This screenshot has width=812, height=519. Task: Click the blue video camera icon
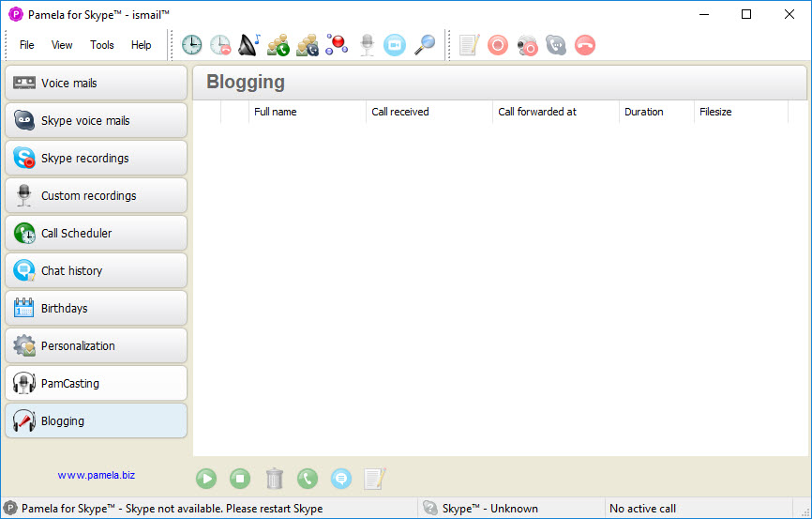(x=395, y=45)
